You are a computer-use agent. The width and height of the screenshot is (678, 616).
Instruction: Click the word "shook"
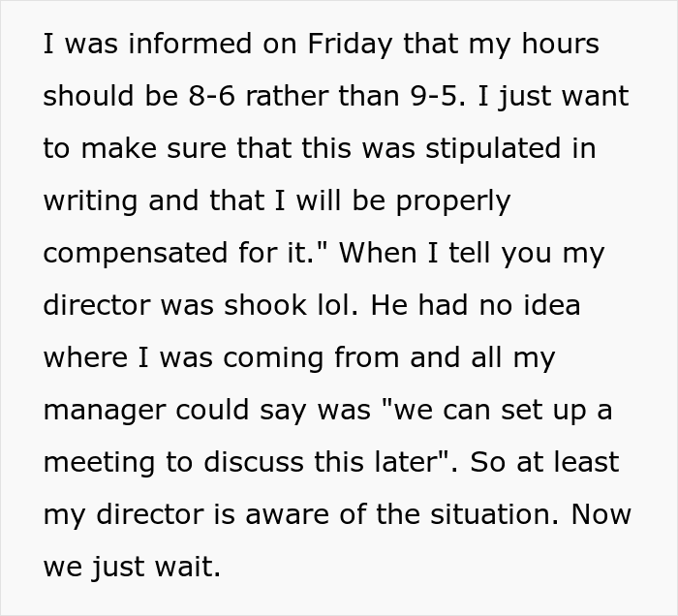point(265,305)
